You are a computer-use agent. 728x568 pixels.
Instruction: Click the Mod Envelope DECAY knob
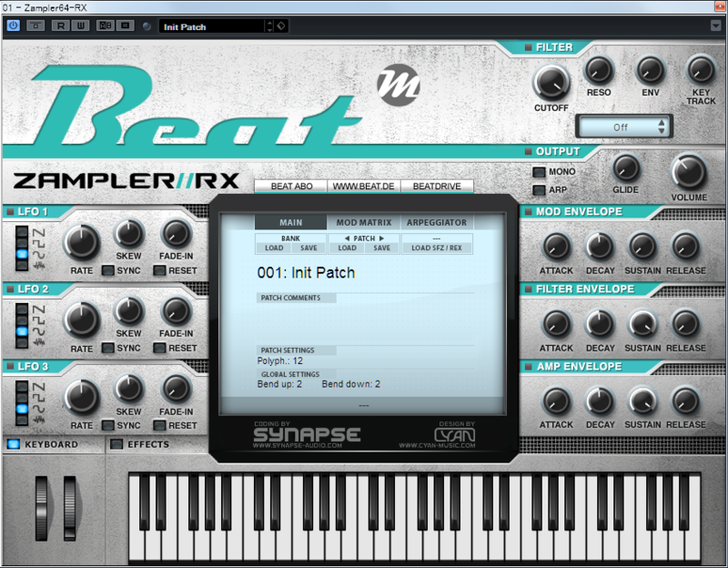[x=600, y=247]
